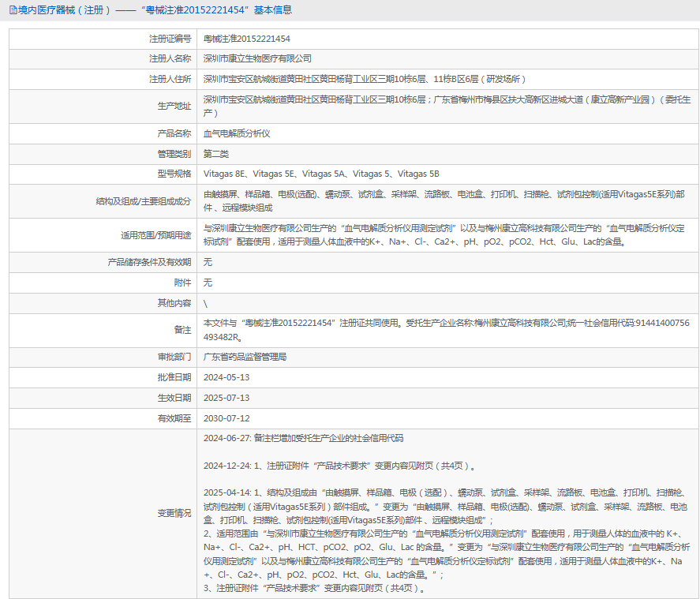This screenshot has height=599, width=700.
Task: Select the production address value mentioning 梅州市
Action: 447,107
